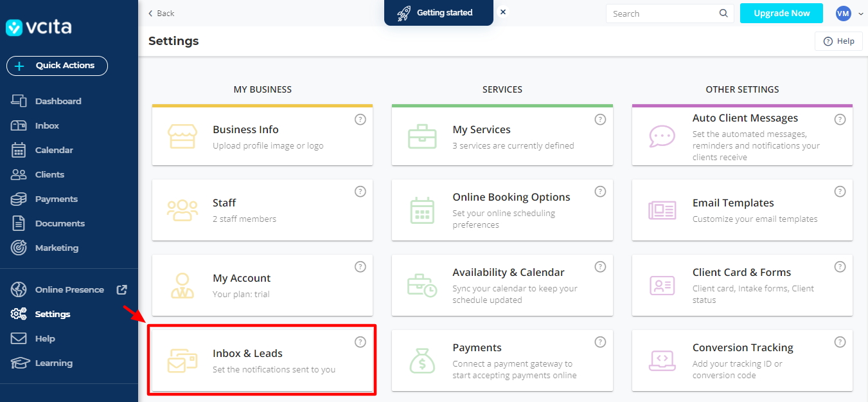Go Back using the top link

(x=161, y=14)
